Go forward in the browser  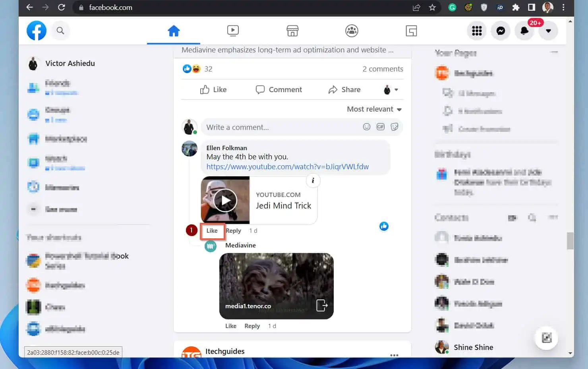point(45,7)
